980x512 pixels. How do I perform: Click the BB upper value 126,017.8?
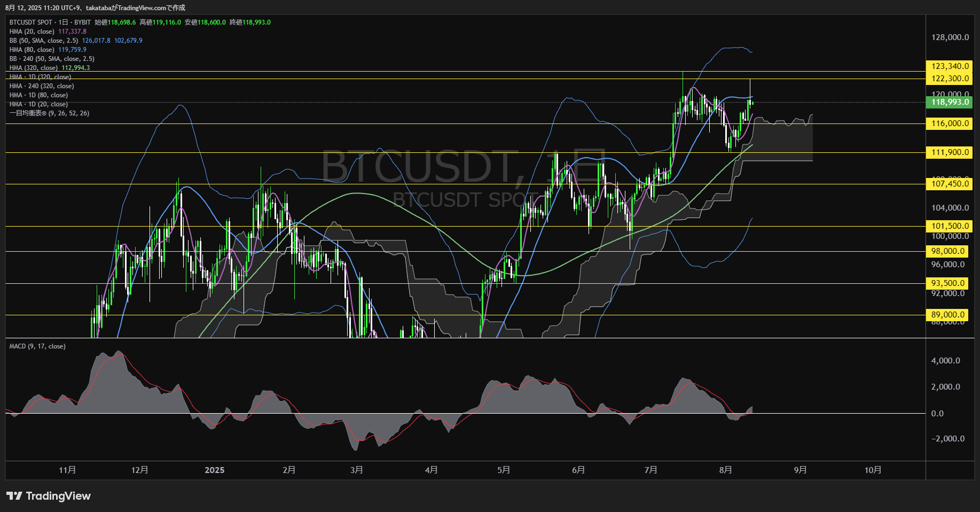[96, 41]
